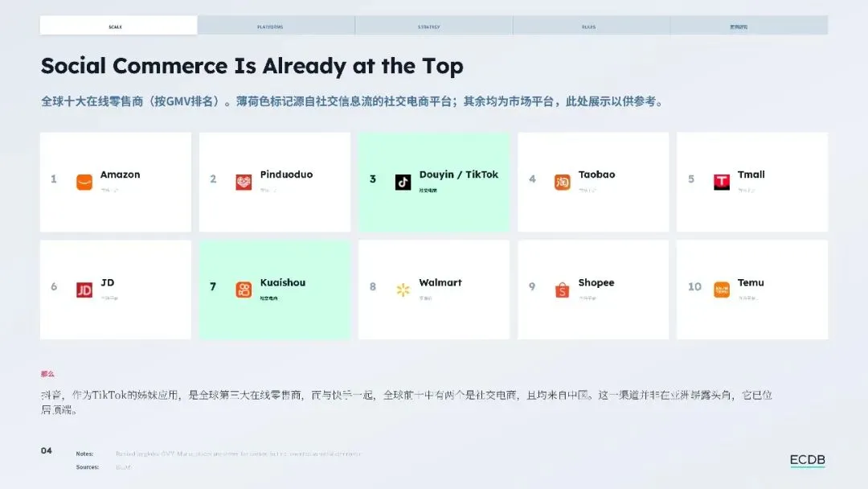Click the page number '04'
Screen dimensions: 868x489
47,450
